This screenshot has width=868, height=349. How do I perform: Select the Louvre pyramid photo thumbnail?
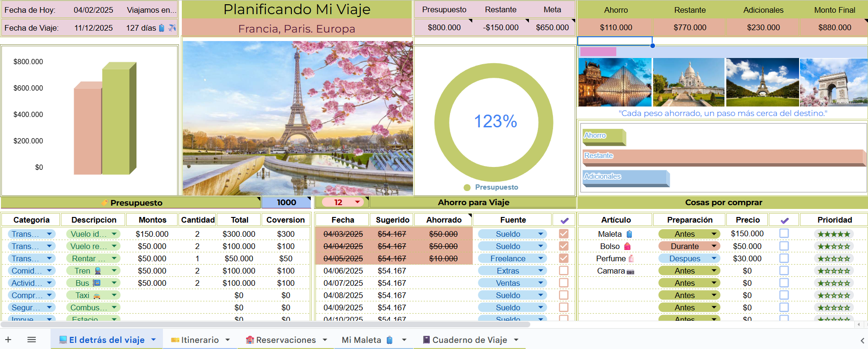[x=615, y=82]
